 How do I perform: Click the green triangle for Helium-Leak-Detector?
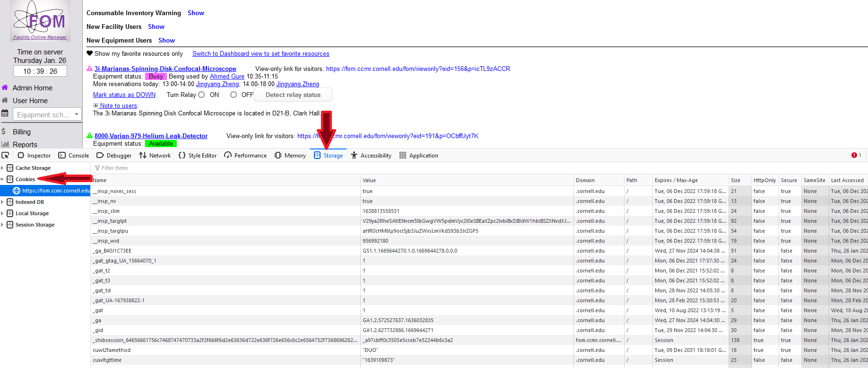(x=89, y=136)
